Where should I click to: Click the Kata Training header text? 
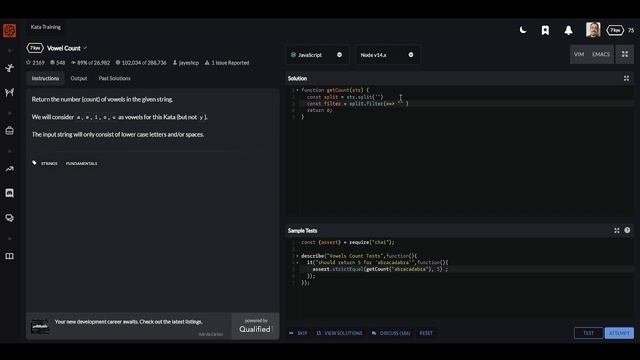pyautogui.click(x=46, y=27)
